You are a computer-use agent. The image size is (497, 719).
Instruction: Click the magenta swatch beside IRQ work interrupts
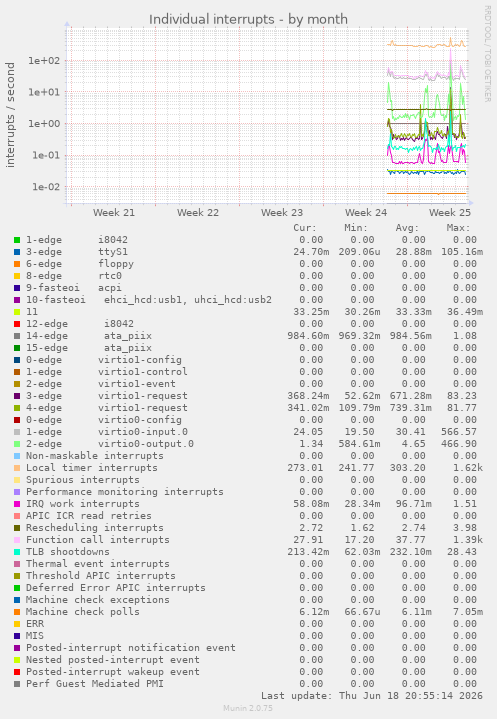[17, 504]
